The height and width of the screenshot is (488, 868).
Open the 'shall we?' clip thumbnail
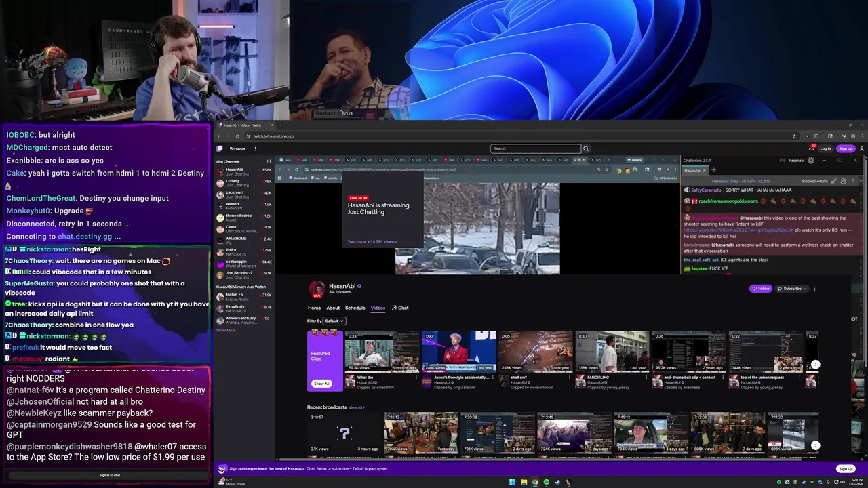pos(536,351)
